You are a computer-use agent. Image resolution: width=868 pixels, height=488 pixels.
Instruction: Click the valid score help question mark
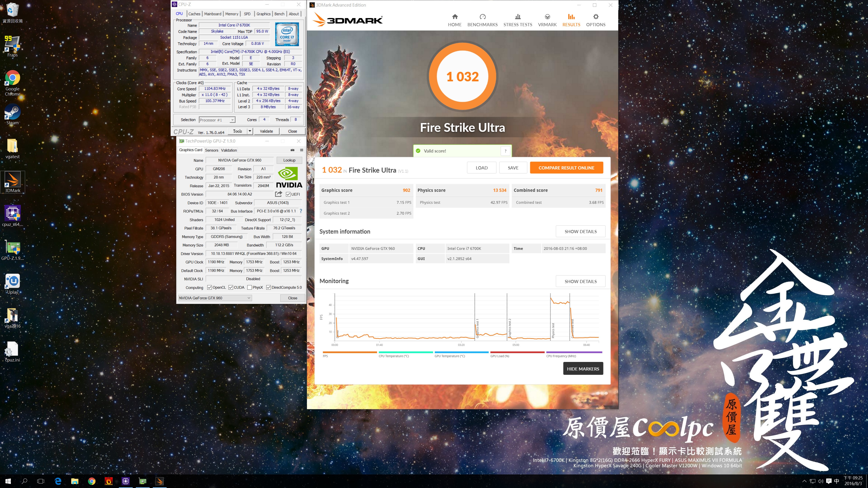click(x=505, y=151)
